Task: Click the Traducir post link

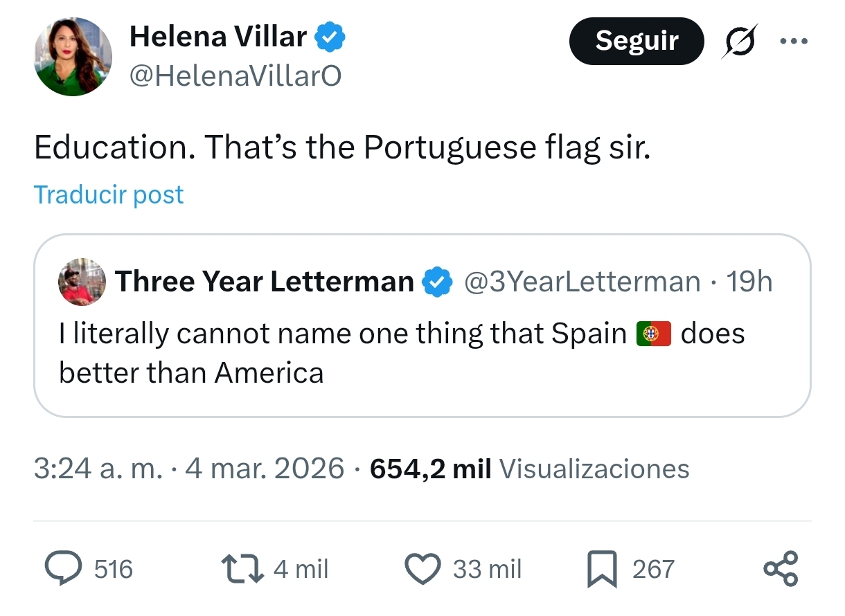Action: coord(109,195)
